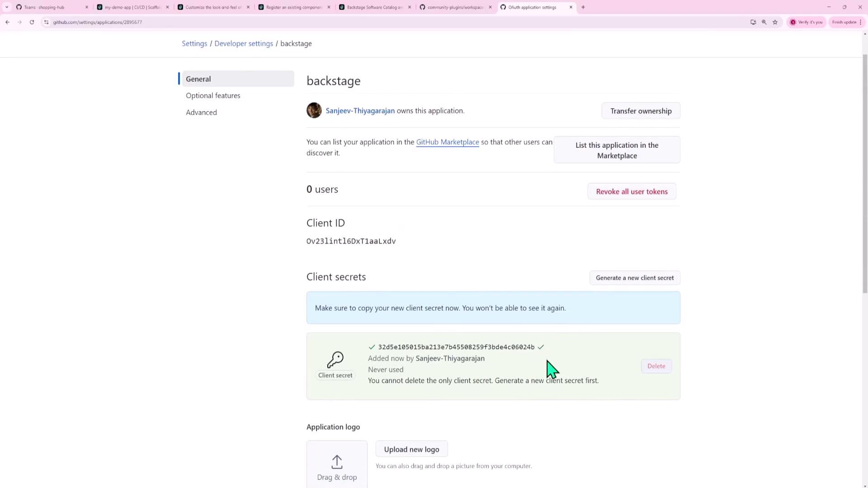This screenshot has height=488, width=868.
Task: Open tab search dropdown arrow
Action: (x=7, y=7)
